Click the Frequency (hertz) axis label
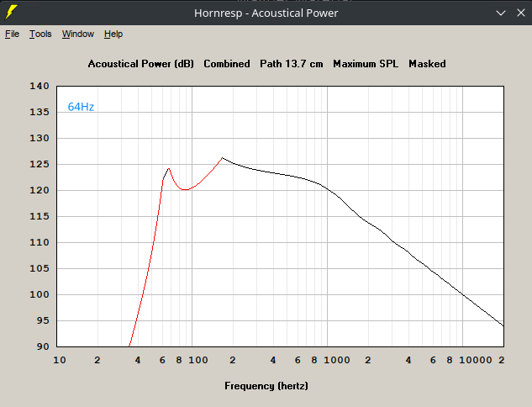This screenshot has height=407, width=532. pyautogui.click(x=266, y=386)
